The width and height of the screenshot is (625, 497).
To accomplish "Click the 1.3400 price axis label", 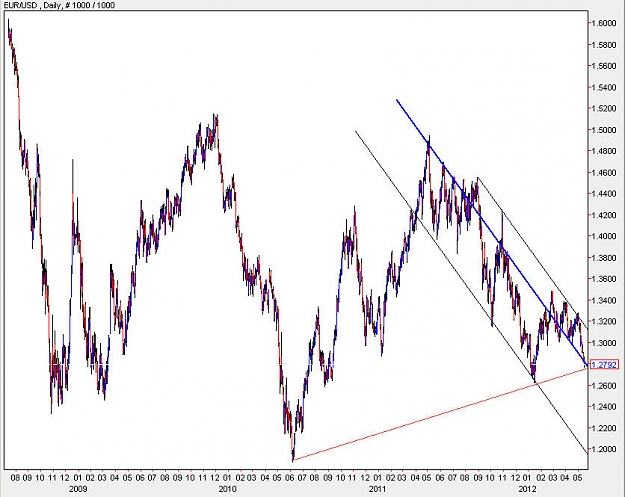I will [604, 300].
